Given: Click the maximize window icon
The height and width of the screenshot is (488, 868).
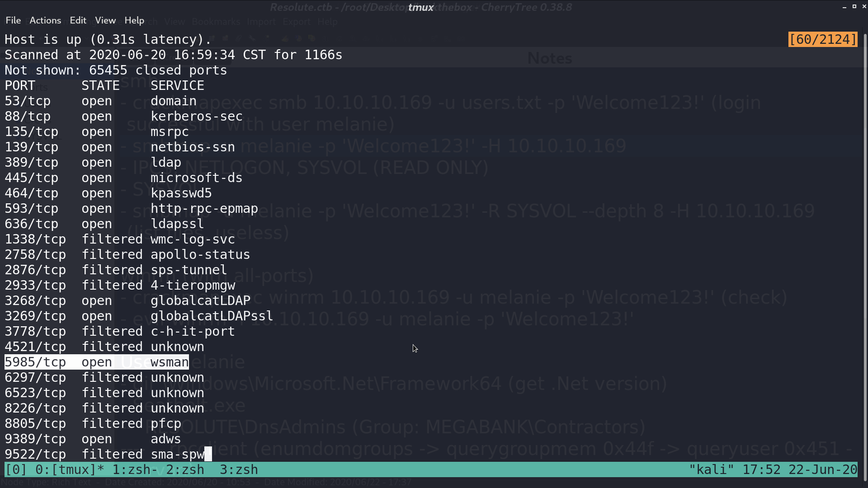Looking at the screenshot, I should click(x=854, y=7).
